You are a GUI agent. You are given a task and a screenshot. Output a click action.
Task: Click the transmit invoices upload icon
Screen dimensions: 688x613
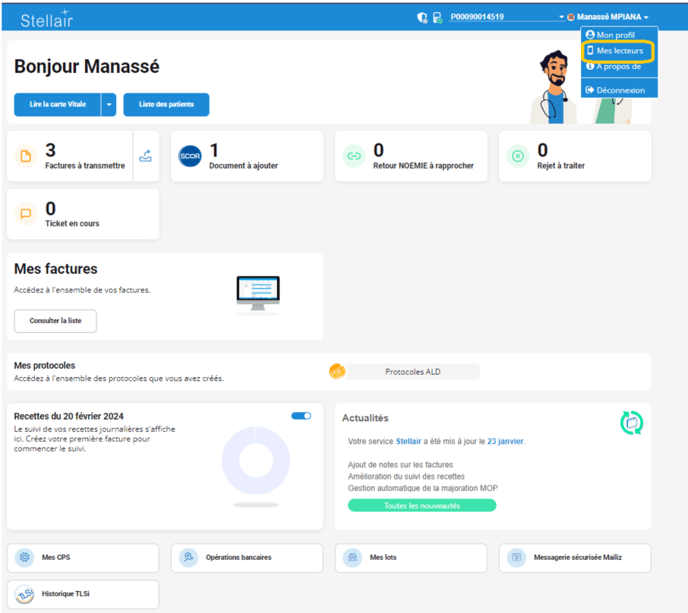coord(146,156)
